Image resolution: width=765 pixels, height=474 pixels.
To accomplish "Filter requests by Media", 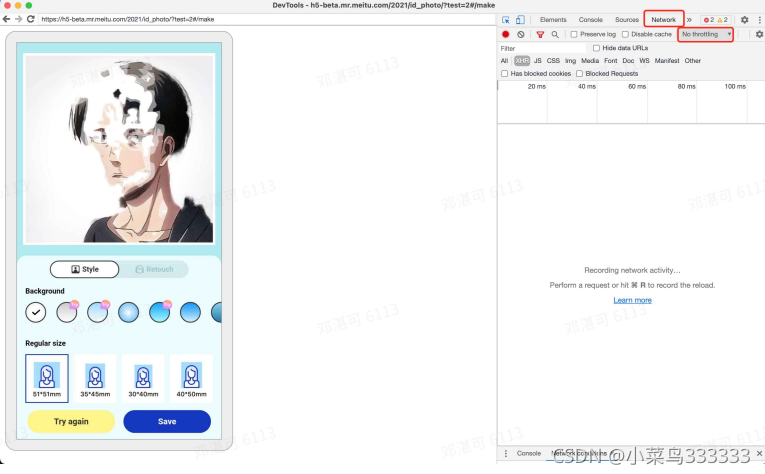I will click(590, 60).
